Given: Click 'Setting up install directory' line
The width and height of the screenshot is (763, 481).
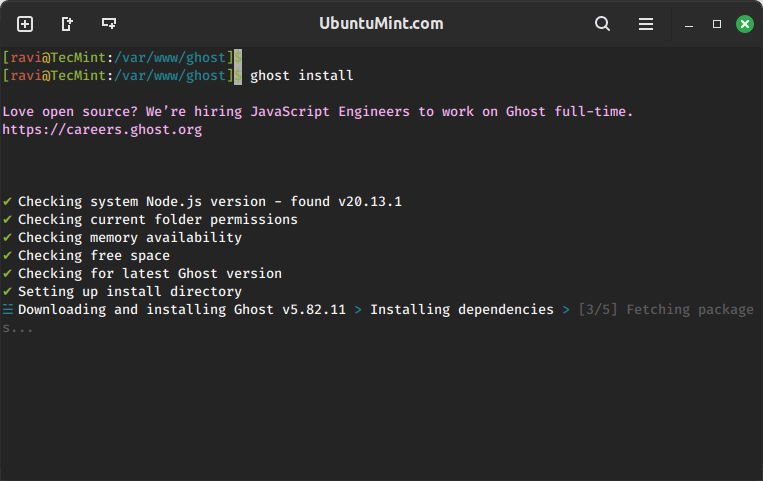Looking at the screenshot, I should 130,292.
